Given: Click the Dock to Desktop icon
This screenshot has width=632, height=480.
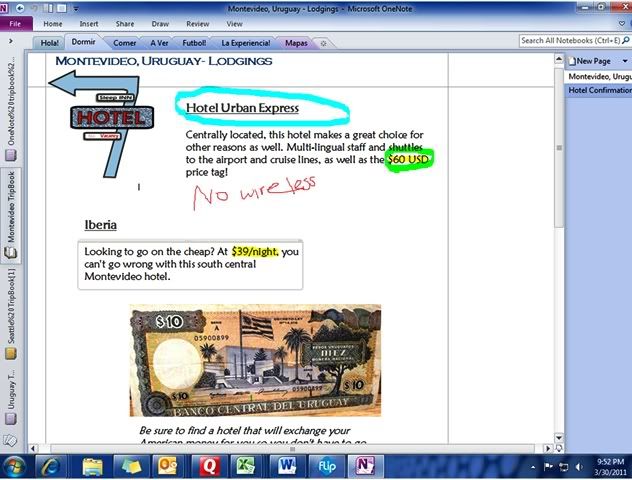Looking at the screenshot, I should point(48,8).
